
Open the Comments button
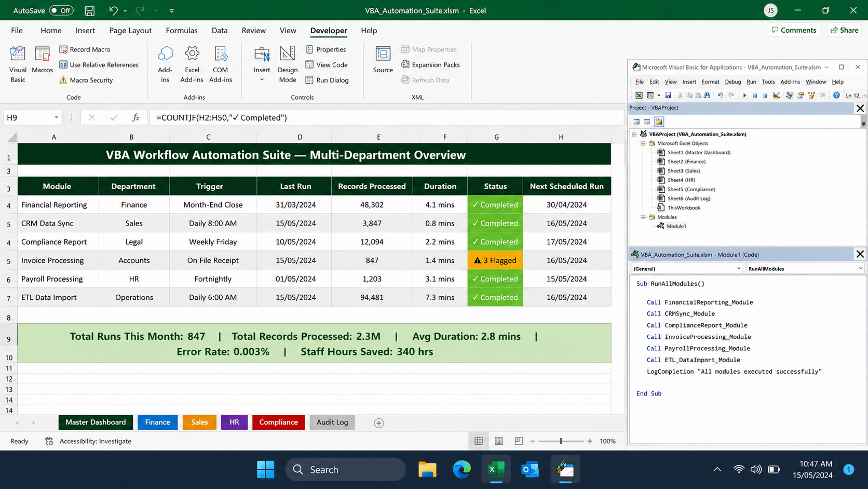[x=794, y=30]
